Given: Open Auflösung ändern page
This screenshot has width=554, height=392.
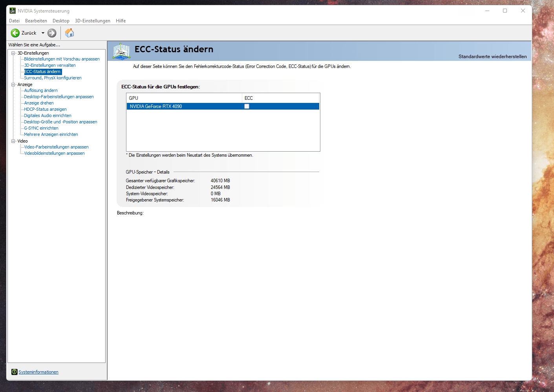Looking at the screenshot, I should 41,90.
